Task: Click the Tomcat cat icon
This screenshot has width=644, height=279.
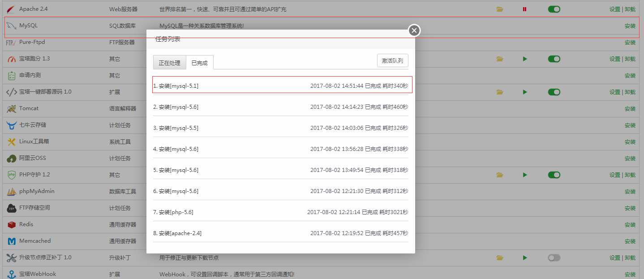Action: tap(11, 108)
